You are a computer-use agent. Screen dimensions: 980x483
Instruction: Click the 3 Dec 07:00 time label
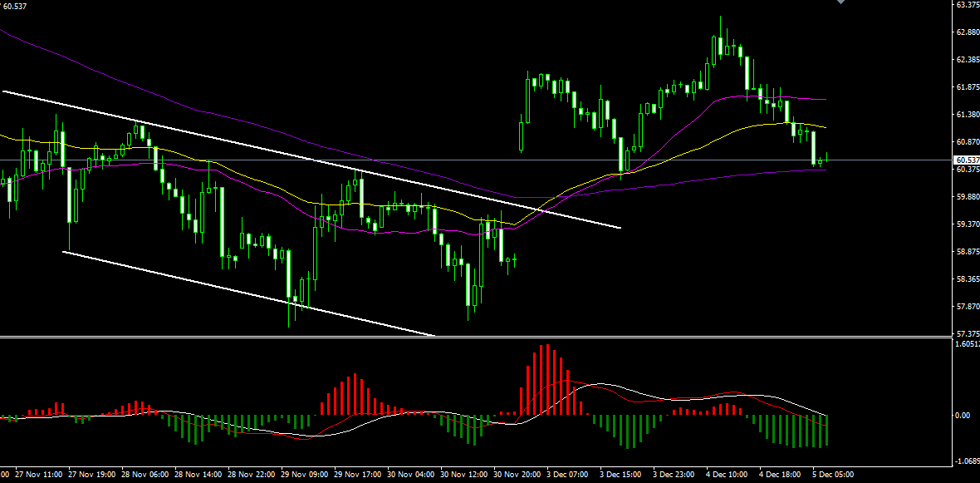click(x=569, y=475)
